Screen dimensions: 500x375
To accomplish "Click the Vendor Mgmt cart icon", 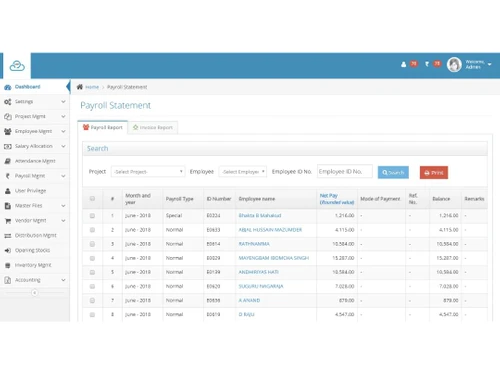I will click(x=7, y=221).
